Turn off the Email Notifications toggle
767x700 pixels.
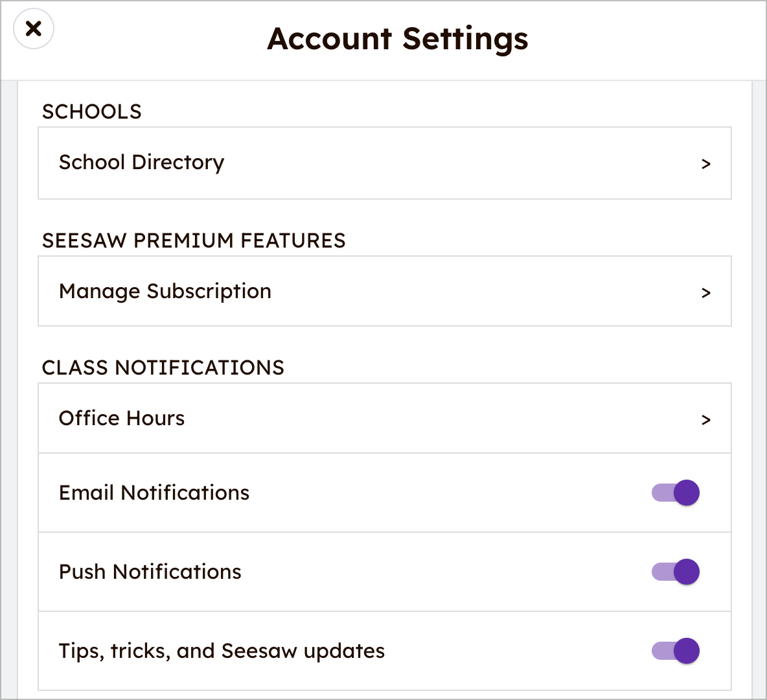[676, 493]
